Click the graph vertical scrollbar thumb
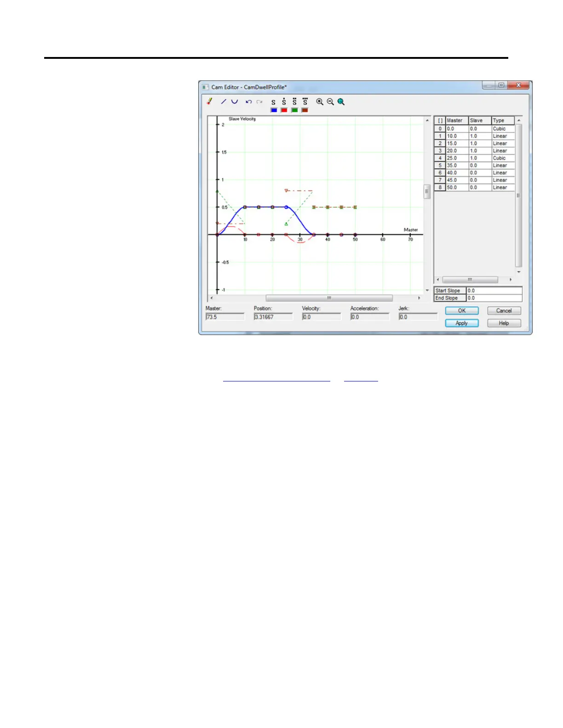Image resolution: width=563 pixels, height=728 pixels. tap(427, 191)
